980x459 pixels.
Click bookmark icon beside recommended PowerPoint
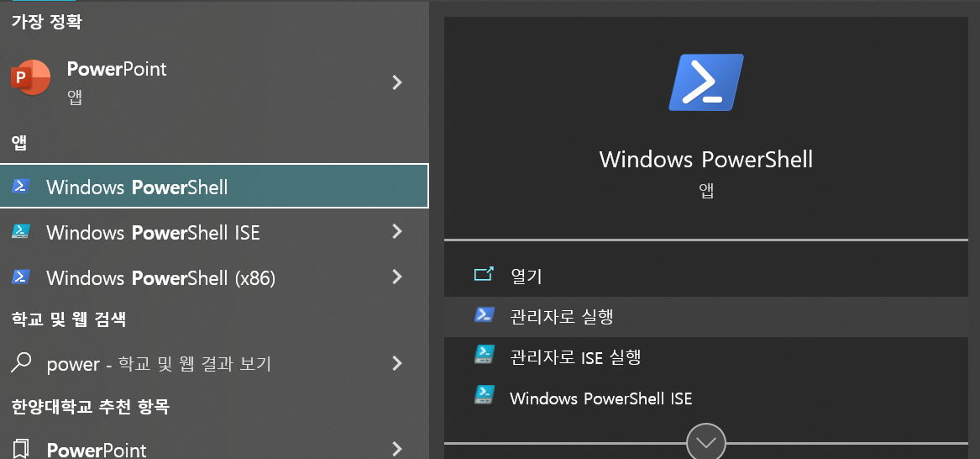point(21,449)
